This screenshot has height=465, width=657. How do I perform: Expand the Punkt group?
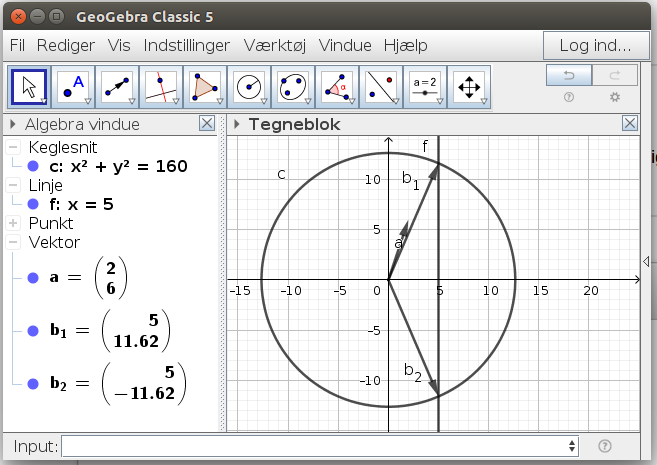(13, 223)
